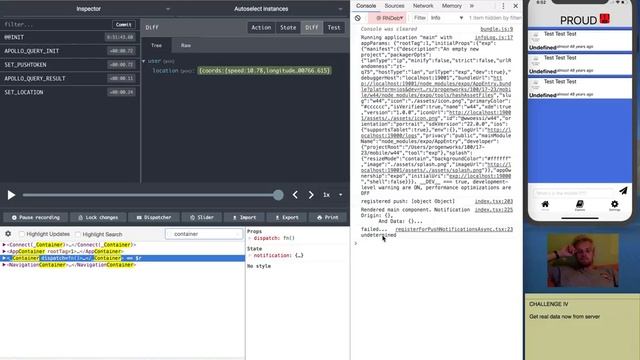Tap the book tab icon in simulator

[x=580, y=205]
